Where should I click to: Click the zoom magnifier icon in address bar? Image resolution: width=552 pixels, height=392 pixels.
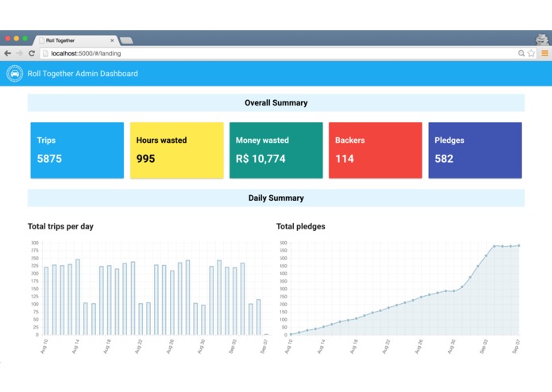[521, 53]
